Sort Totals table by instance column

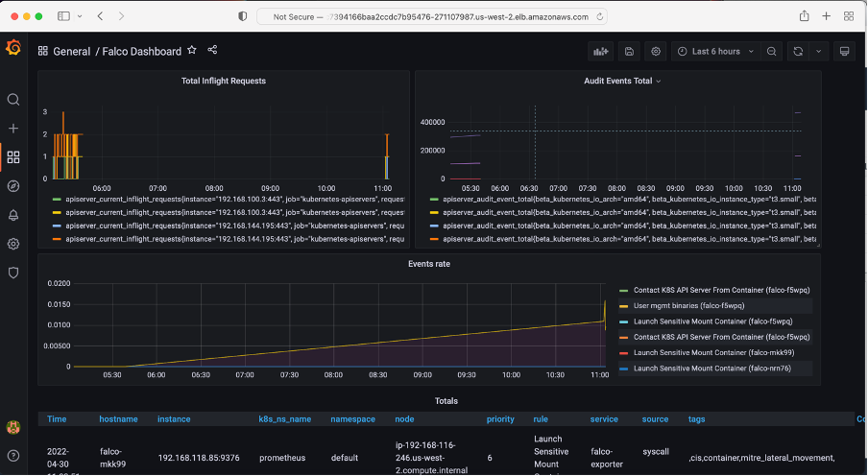174,419
